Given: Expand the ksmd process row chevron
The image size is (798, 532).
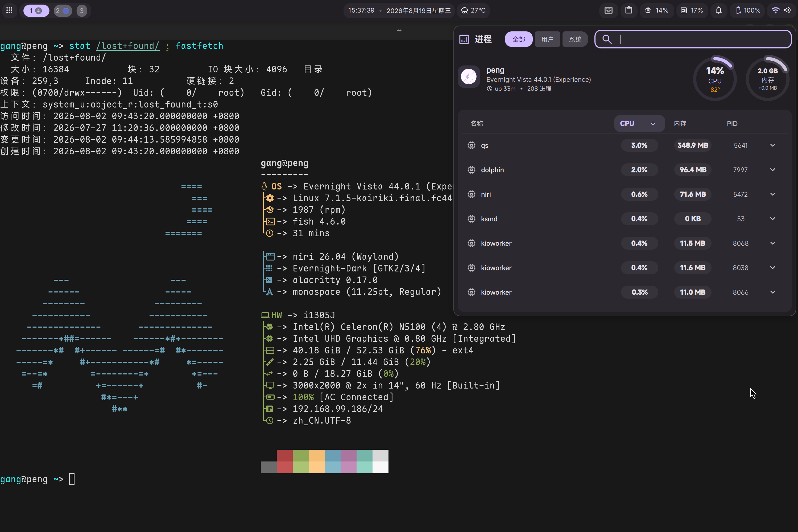Looking at the screenshot, I should pos(772,218).
